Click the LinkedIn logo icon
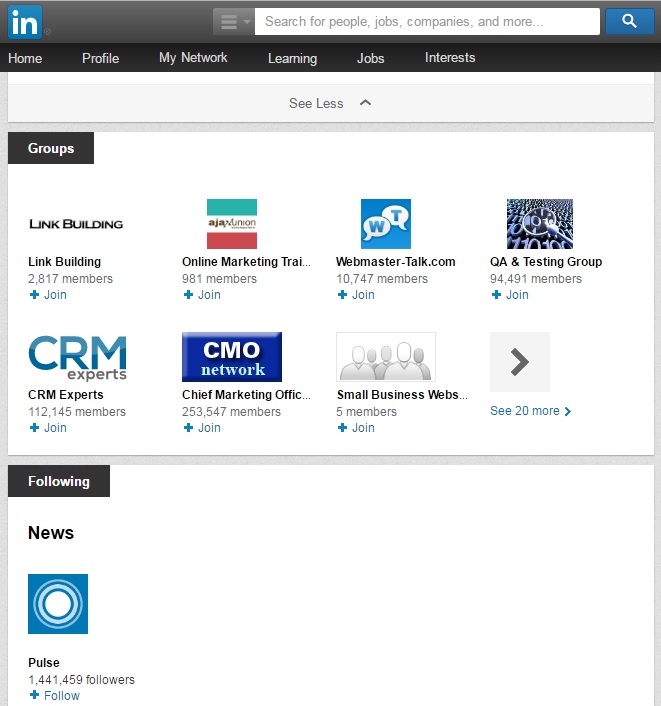661x706 pixels. [26, 21]
